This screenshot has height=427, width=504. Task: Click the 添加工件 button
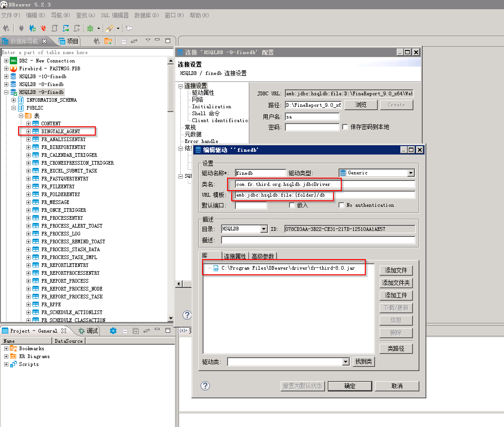point(396,296)
